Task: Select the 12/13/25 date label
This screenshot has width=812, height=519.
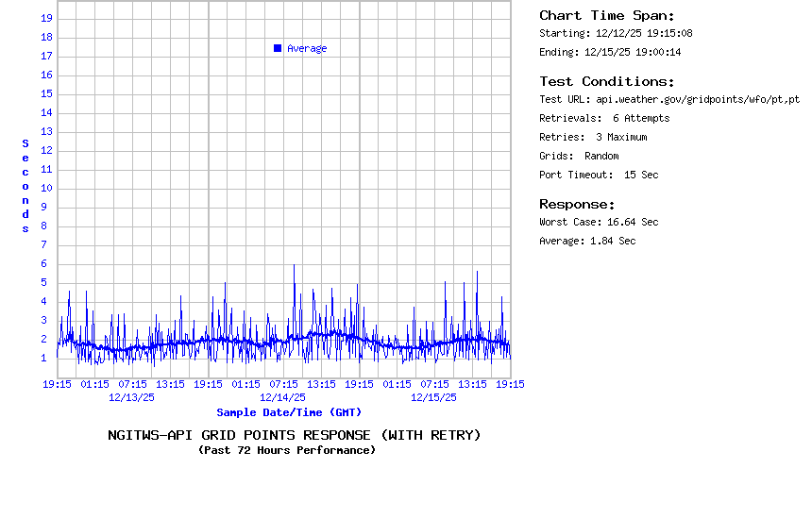Action: (x=132, y=397)
